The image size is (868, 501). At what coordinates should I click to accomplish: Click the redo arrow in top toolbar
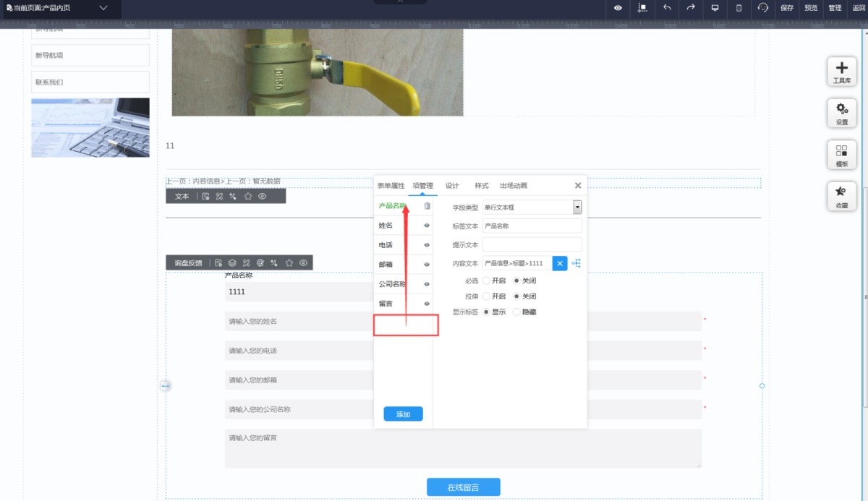691,8
